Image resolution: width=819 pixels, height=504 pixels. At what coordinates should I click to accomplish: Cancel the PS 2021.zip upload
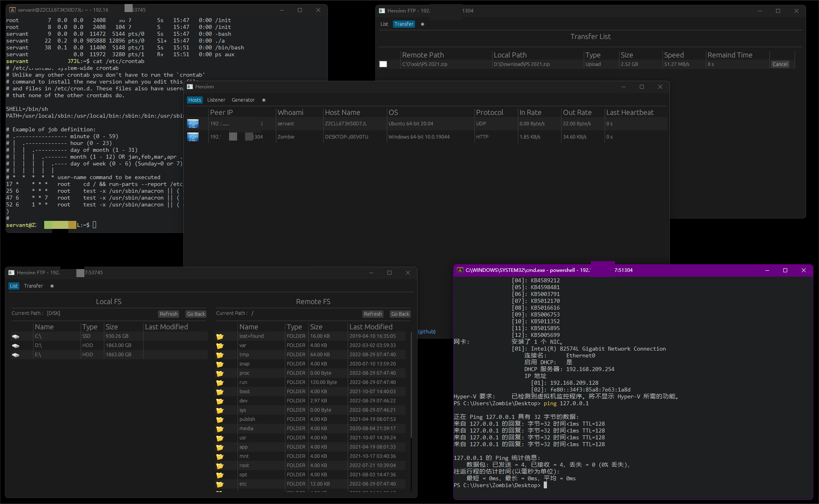pos(780,64)
